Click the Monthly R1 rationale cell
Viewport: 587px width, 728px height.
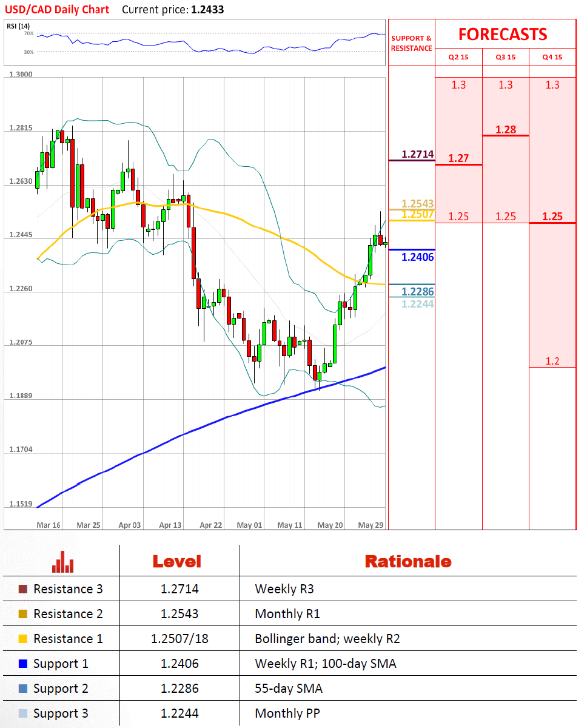pyautogui.click(x=287, y=614)
